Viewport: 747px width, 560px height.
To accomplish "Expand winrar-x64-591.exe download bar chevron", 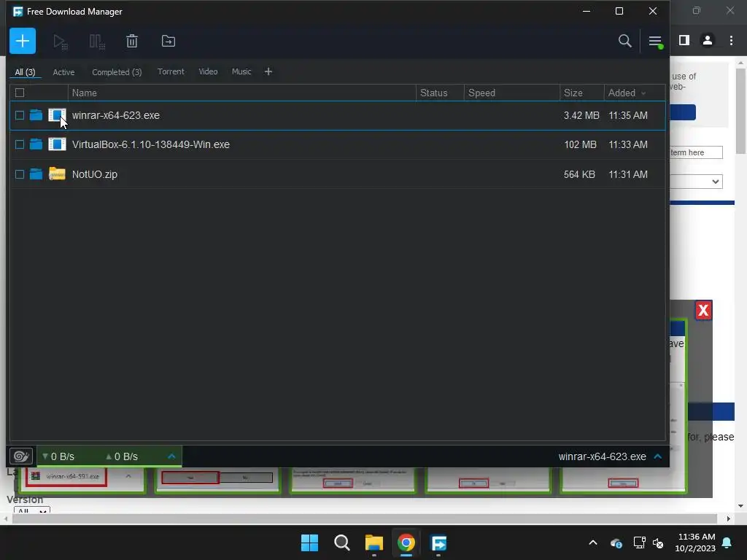I will tap(128, 475).
